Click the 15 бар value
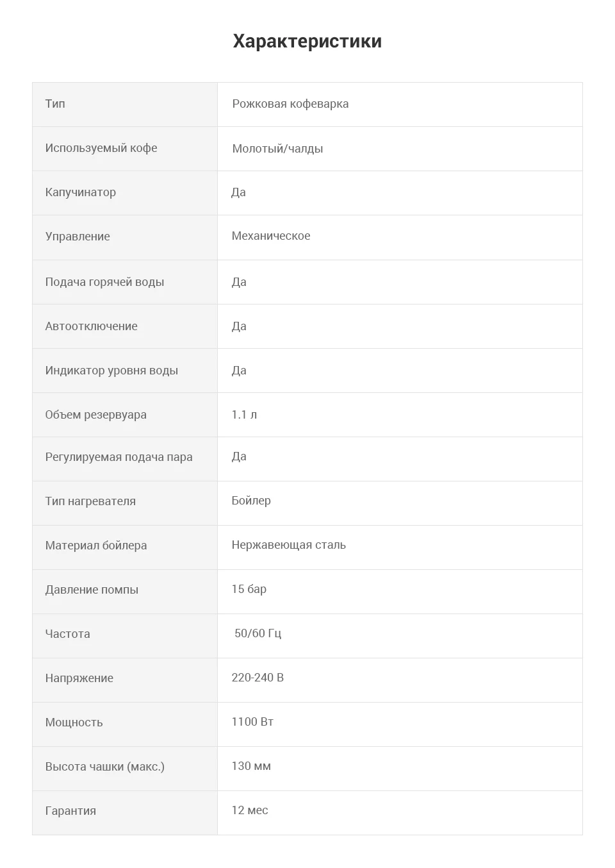 [249, 589]
